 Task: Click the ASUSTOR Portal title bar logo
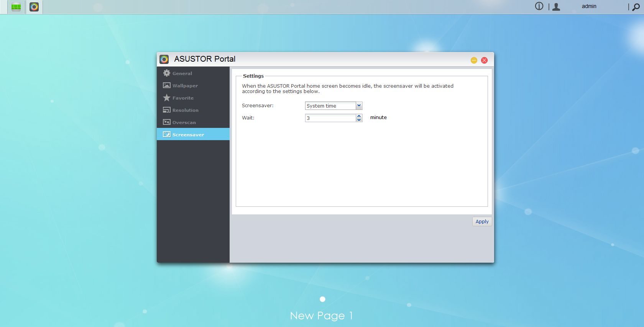click(x=164, y=59)
